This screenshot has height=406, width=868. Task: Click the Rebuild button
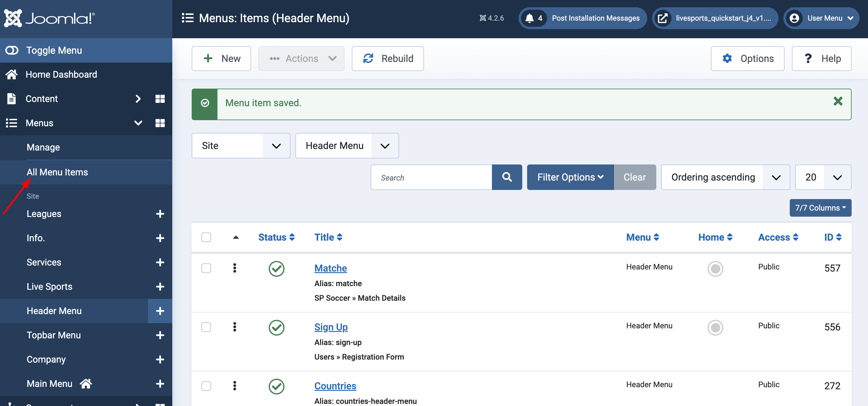click(x=388, y=59)
